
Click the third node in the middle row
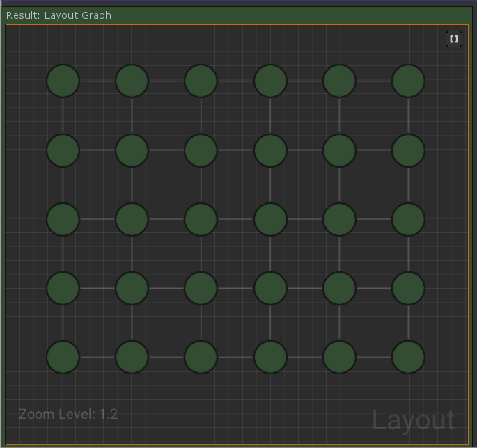(201, 219)
